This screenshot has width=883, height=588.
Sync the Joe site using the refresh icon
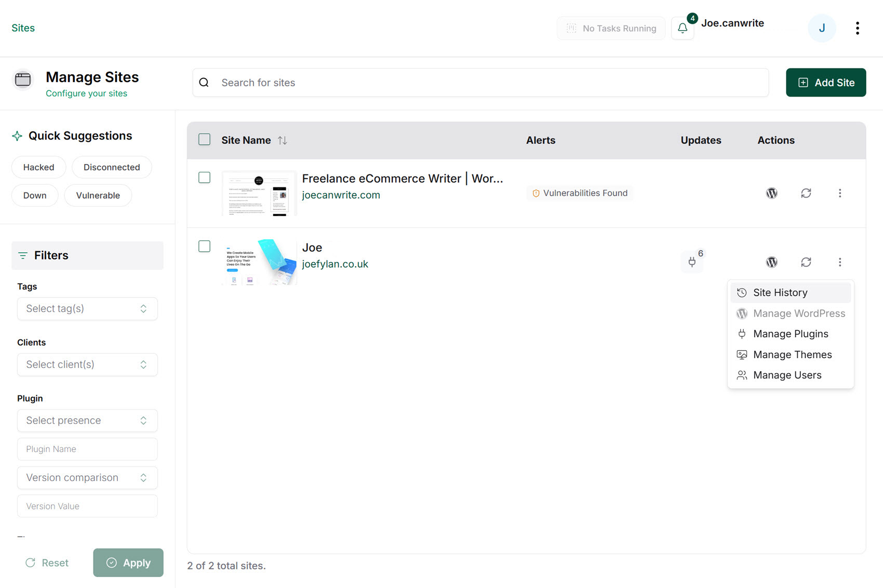[806, 262]
